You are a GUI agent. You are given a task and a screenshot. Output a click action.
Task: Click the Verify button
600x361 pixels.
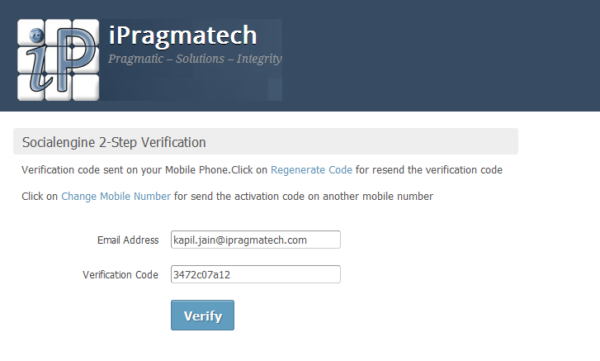point(202,315)
